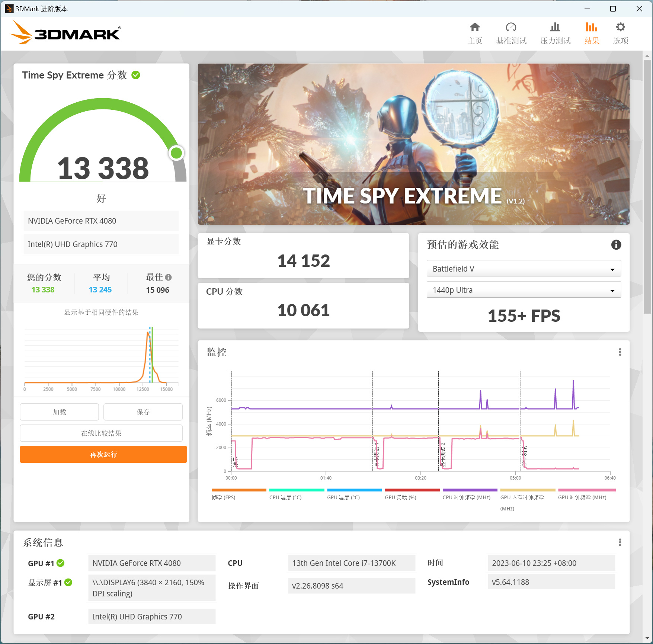Image resolution: width=653 pixels, height=644 pixels.
Task: Click the \\.\DISPLAY6 display info field
Action: (x=152, y=588)
